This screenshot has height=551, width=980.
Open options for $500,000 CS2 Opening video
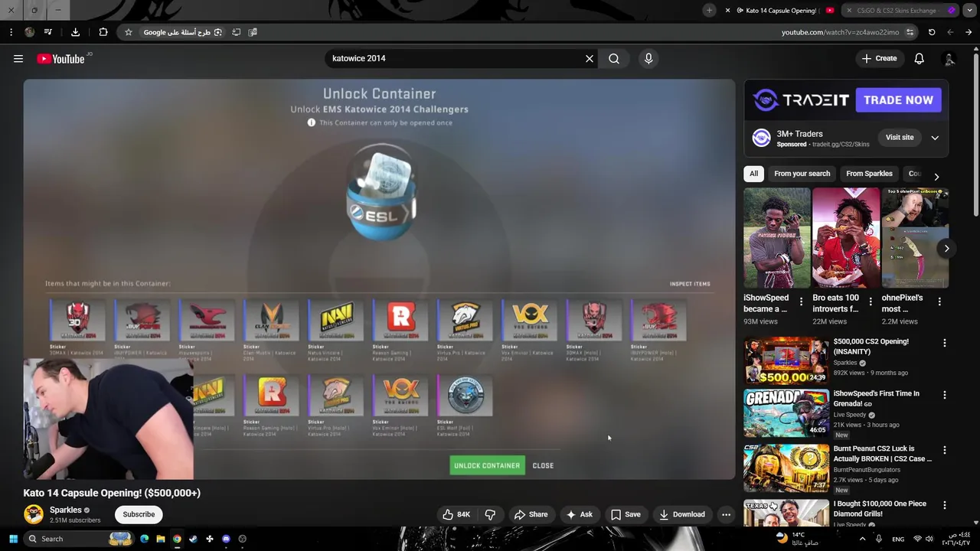944,343
